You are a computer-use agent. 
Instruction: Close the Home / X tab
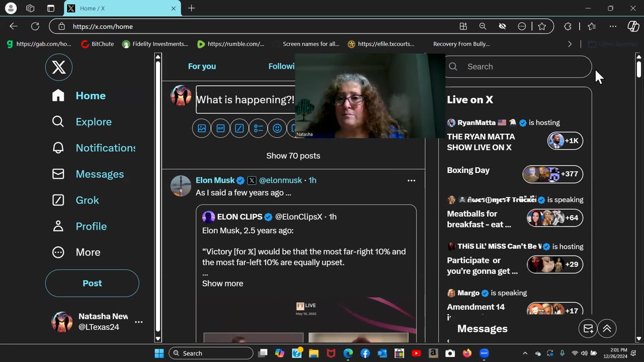(173, 8)
